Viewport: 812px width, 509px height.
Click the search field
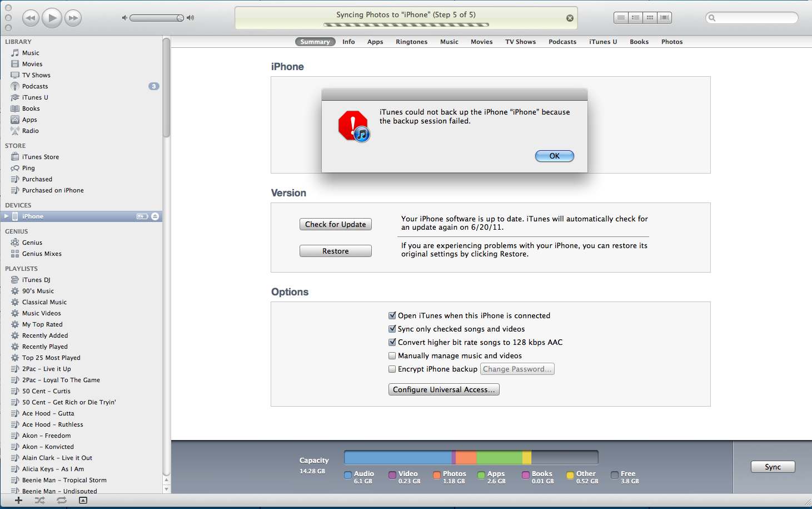point(752,18)
